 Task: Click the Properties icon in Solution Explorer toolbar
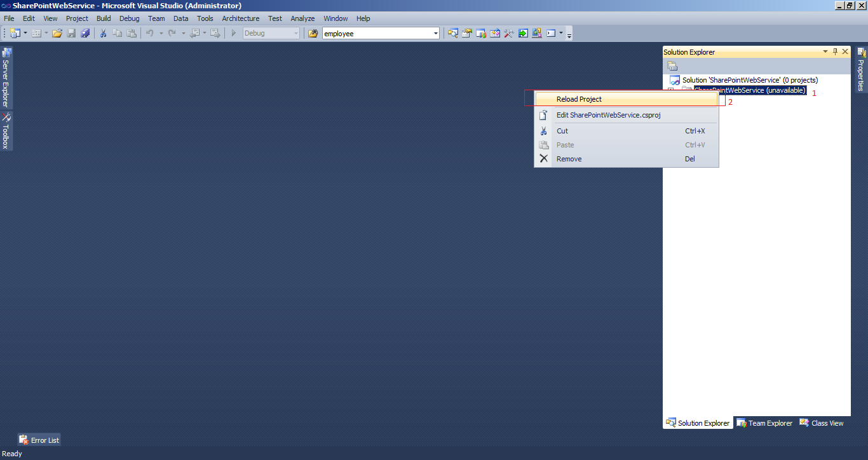[x=672, y=66]
